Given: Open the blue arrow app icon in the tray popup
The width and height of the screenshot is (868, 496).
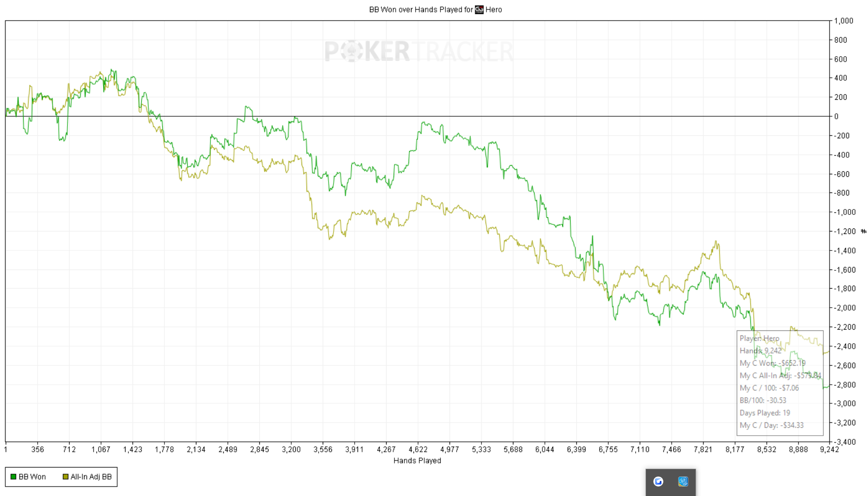Looking at the screenshot, I should (658, 482).
